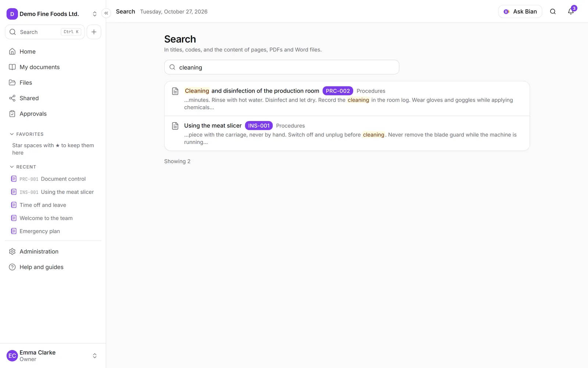Open recent Time off and leave
The width and height of the screenshot is (588, 368).
tap(53, 205)
